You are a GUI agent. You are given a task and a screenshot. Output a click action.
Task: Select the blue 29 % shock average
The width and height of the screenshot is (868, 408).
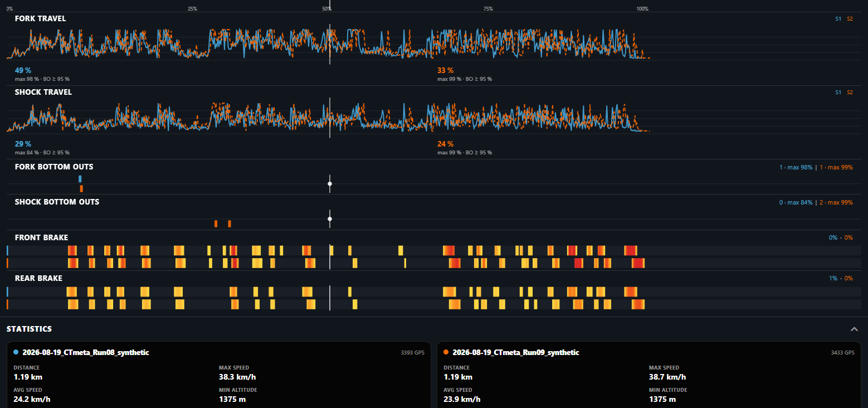coord(23,144)
